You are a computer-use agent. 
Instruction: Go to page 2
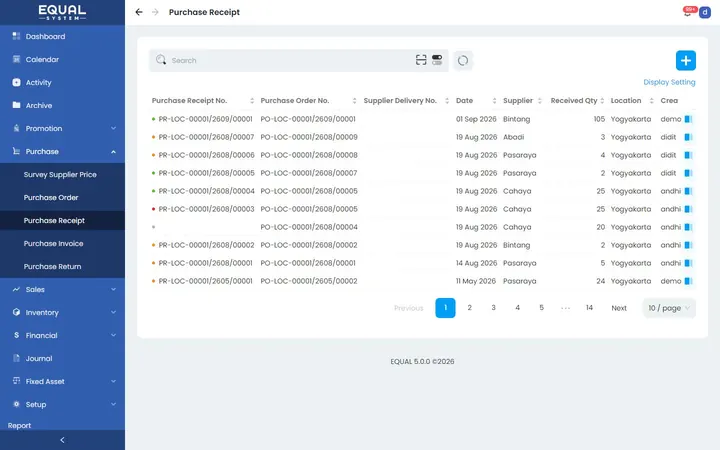tap(469, 308)
